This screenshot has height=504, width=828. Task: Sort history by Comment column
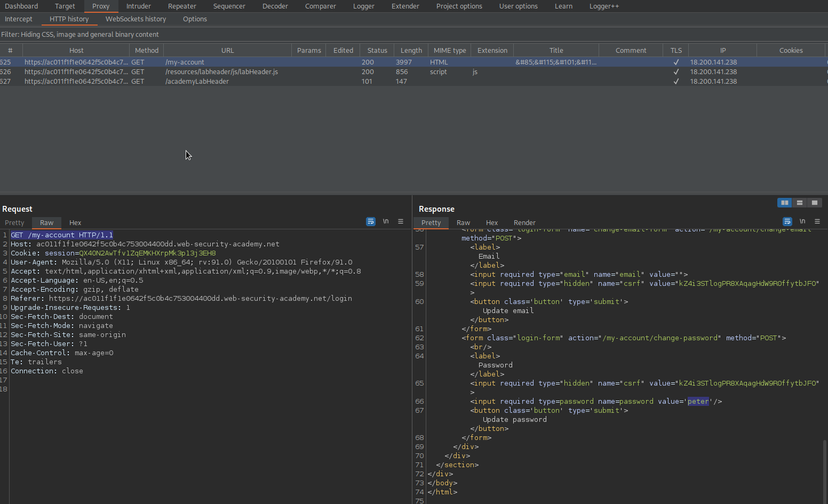(x=631, y=50)
